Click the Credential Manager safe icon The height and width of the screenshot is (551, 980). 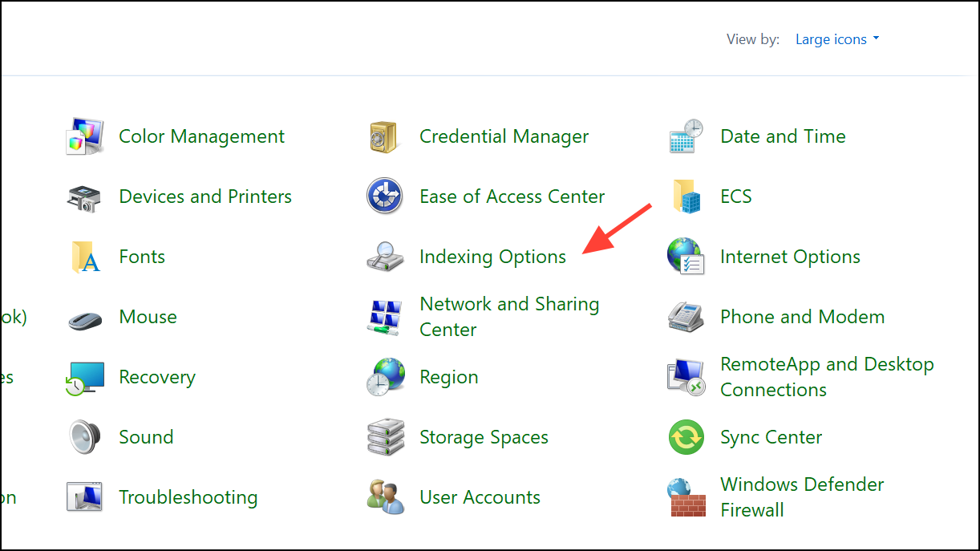[x=384, y=135]
